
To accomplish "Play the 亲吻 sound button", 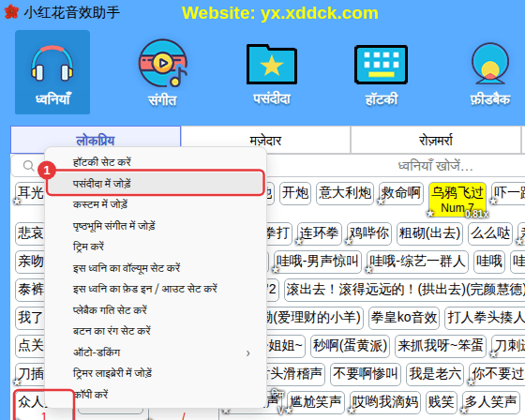I will [30, 262].
